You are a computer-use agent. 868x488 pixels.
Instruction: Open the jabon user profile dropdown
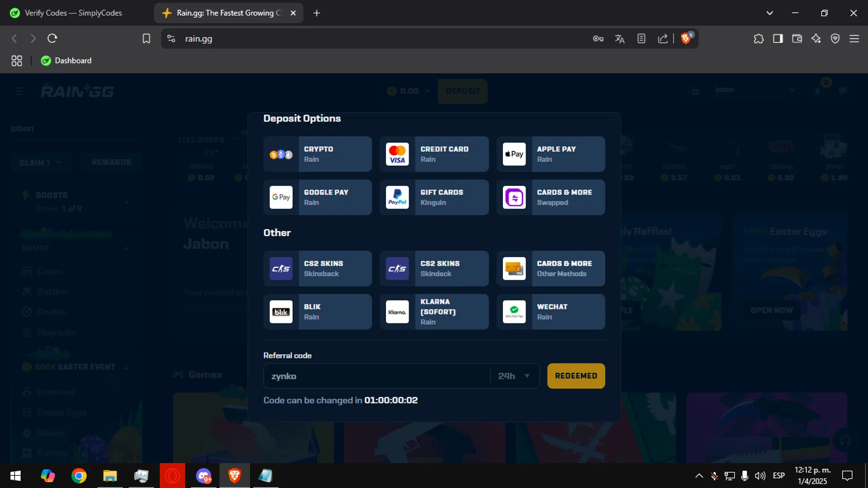(x=754, y=90)
